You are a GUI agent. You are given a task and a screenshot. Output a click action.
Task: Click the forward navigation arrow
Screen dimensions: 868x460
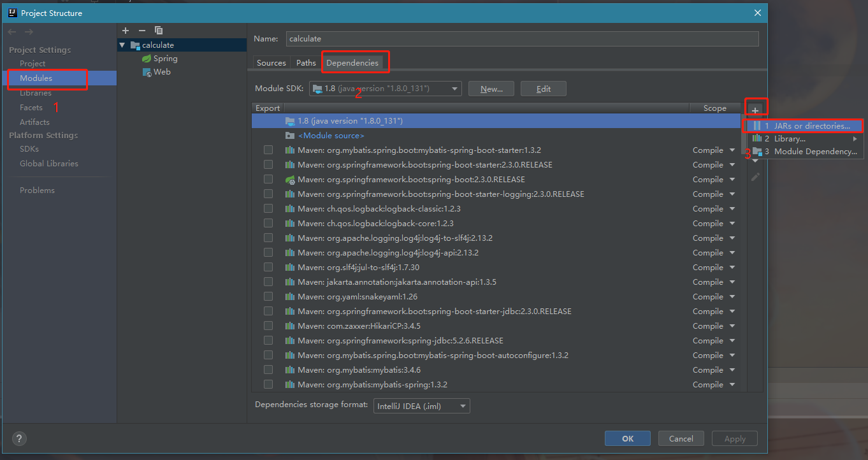(x=29, y=32)
